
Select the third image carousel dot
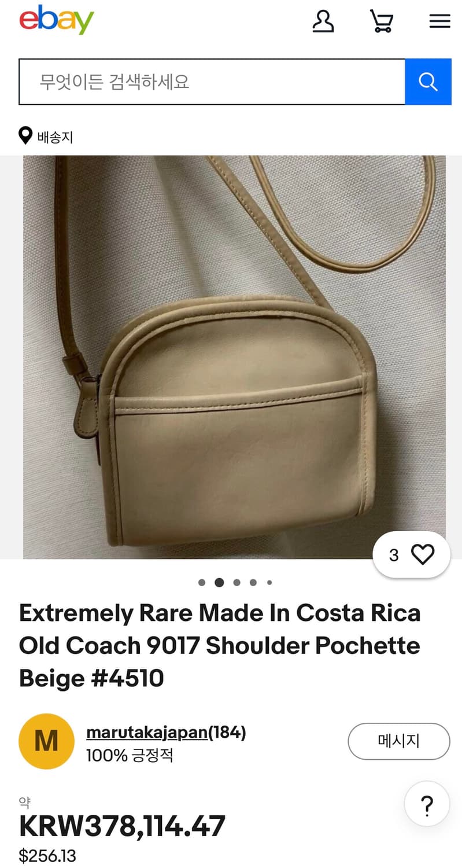[236, 583]
